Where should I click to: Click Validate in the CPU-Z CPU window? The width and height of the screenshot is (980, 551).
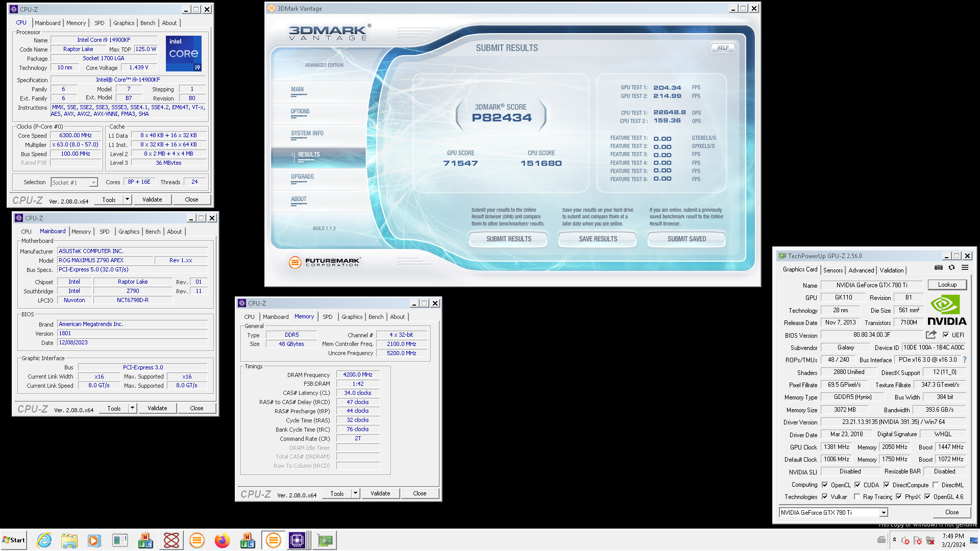pyautogui.click(x=152, y=199)
